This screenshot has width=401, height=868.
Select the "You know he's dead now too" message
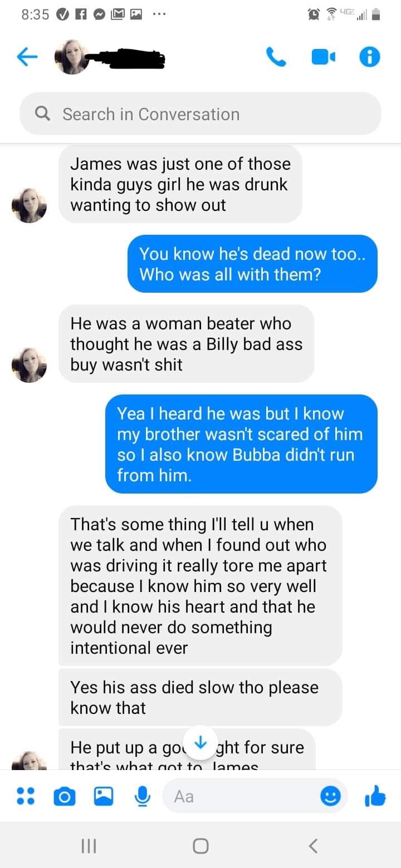pos(253,264)
